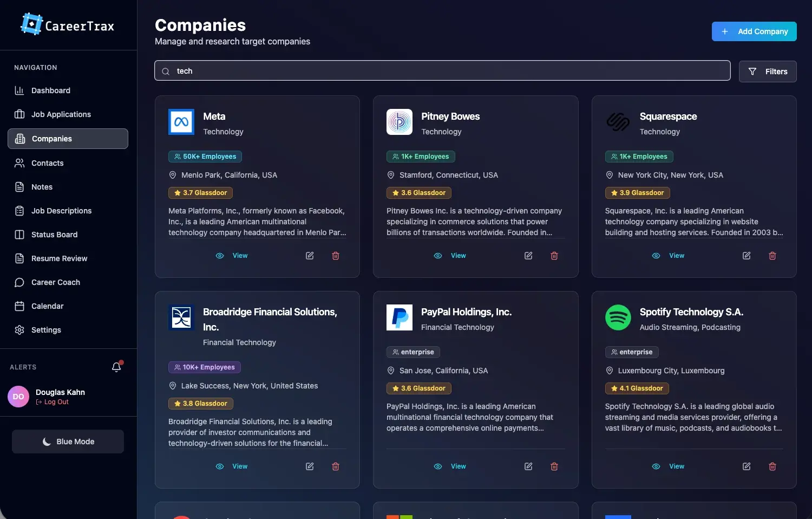
Task: Click the edit icon on Meta card
Action: (310, 256)
